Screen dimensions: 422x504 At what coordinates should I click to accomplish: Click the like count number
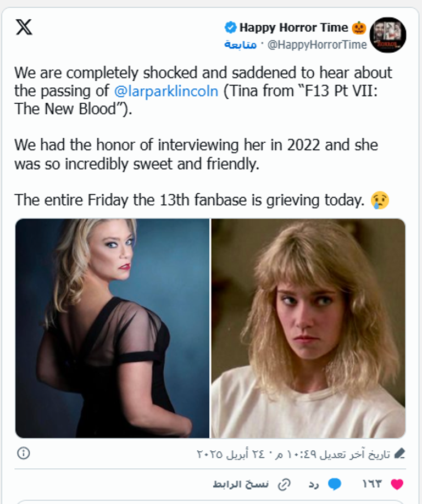371,484
